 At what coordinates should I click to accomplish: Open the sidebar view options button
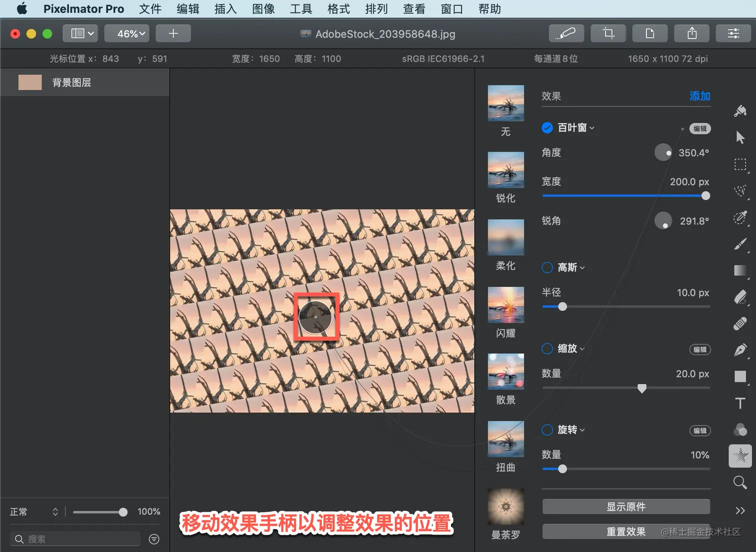pos(81,34)
